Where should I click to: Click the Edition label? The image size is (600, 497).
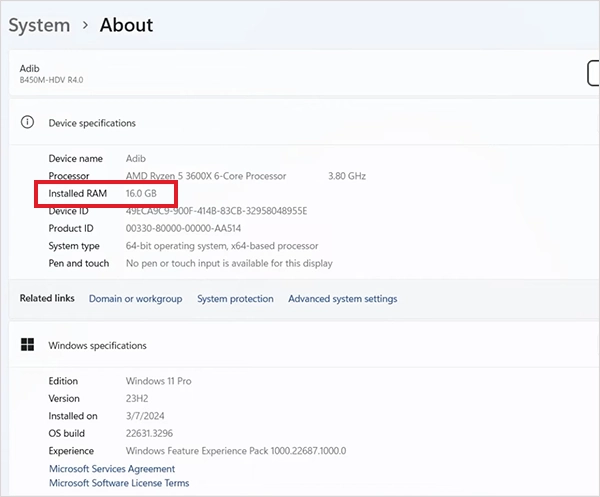point(63,381)
